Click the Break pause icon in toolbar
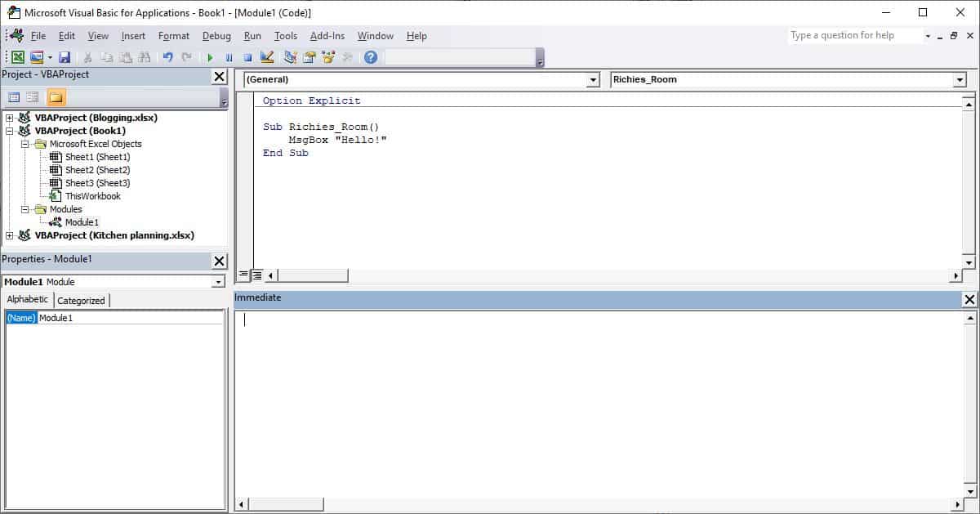The height and width of the screenshot is (514, 980). click(229, 57)
